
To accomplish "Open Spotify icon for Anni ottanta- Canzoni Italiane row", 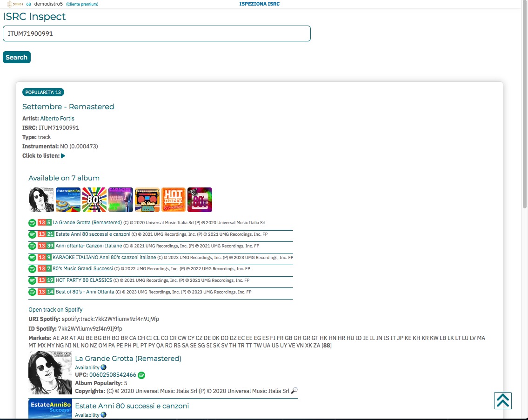I will [x=32, y=246].
